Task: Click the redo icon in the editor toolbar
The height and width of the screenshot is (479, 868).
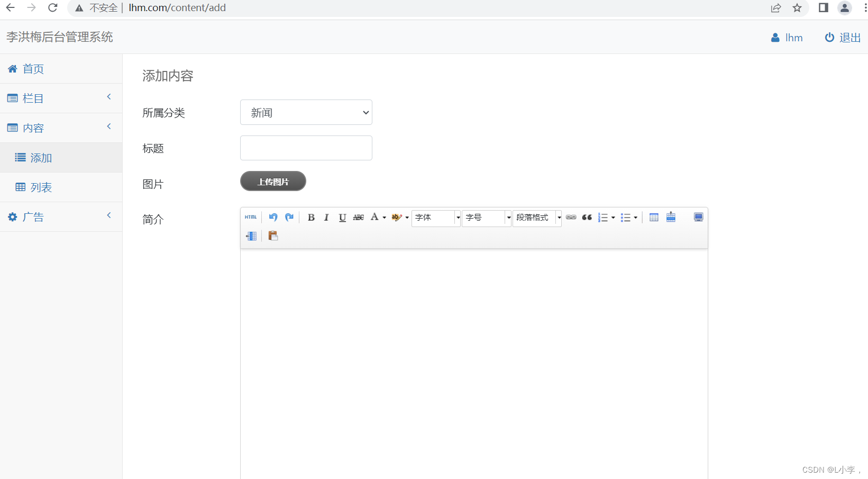Action: [289, 217]
